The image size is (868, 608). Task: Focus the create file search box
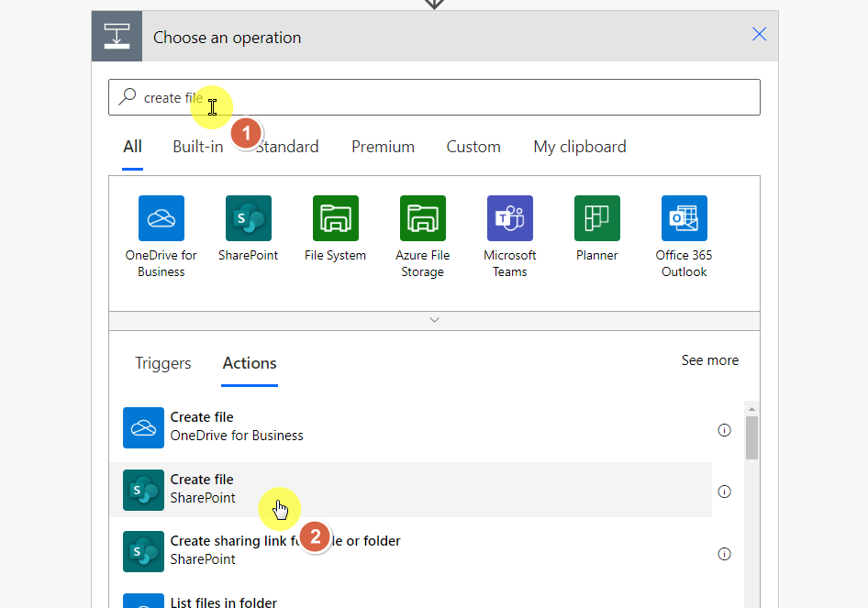[x=435, y=97]
